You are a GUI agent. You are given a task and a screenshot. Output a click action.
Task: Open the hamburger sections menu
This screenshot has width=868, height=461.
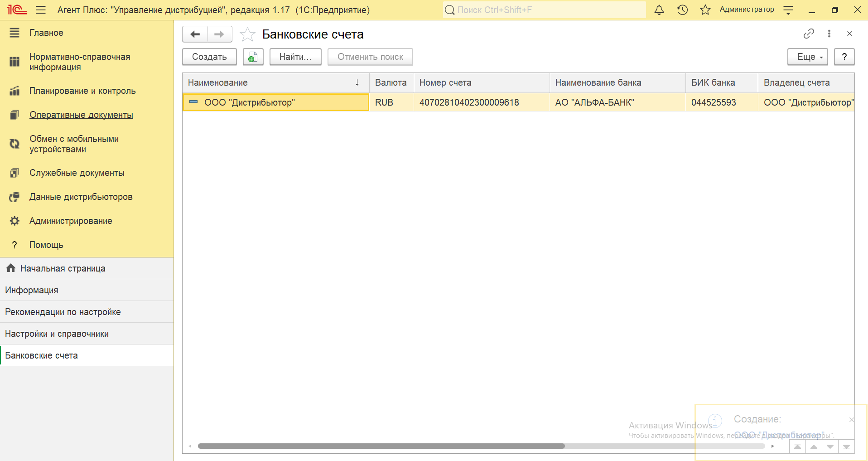(41, 10)
